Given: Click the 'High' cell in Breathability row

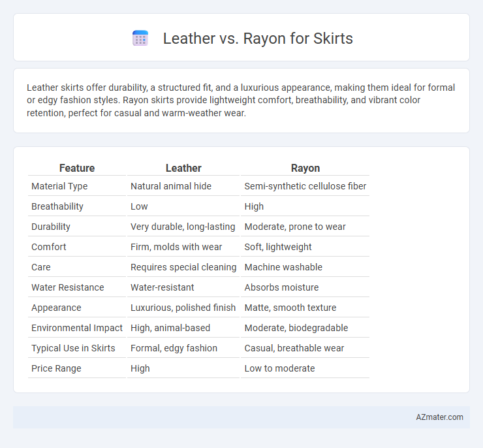Looking at the screenshot, I should point(254,206).
